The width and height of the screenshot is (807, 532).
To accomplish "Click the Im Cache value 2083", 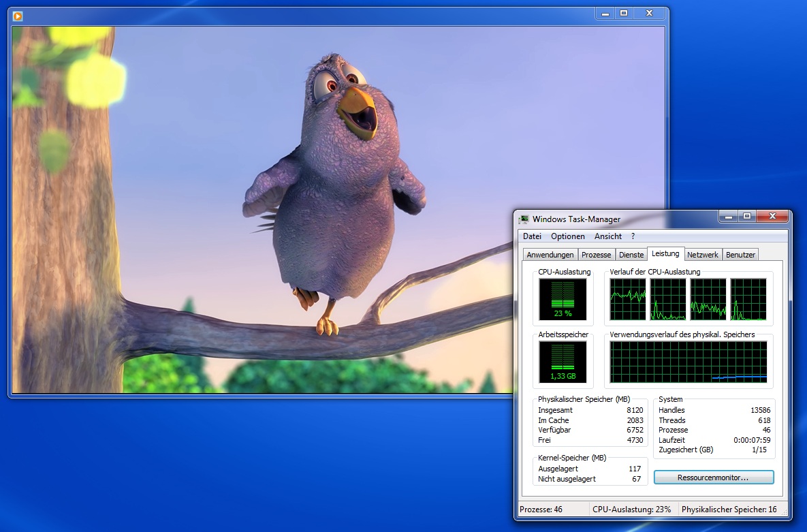I will coord(635,420).
